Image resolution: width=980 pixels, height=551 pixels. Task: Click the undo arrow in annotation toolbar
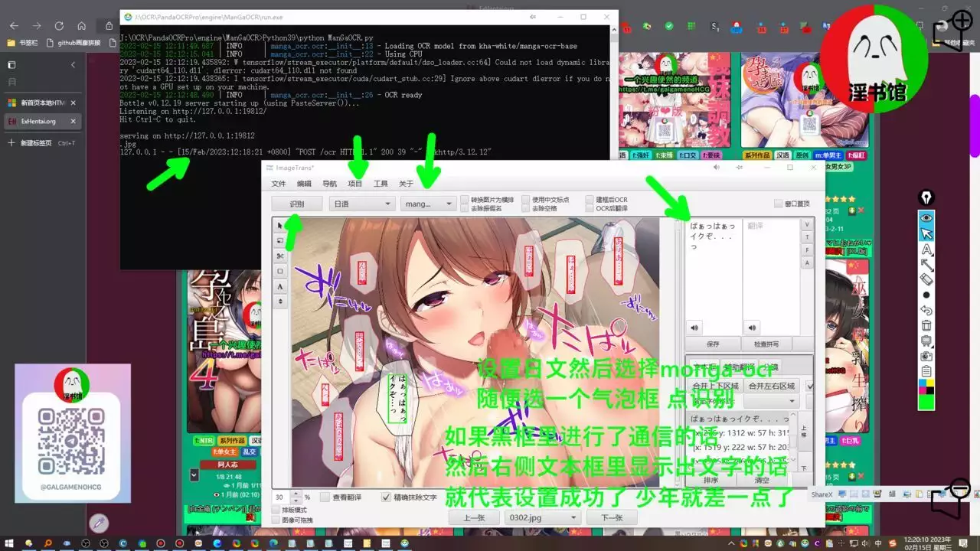pyautogui.click(x=926, y=310)
